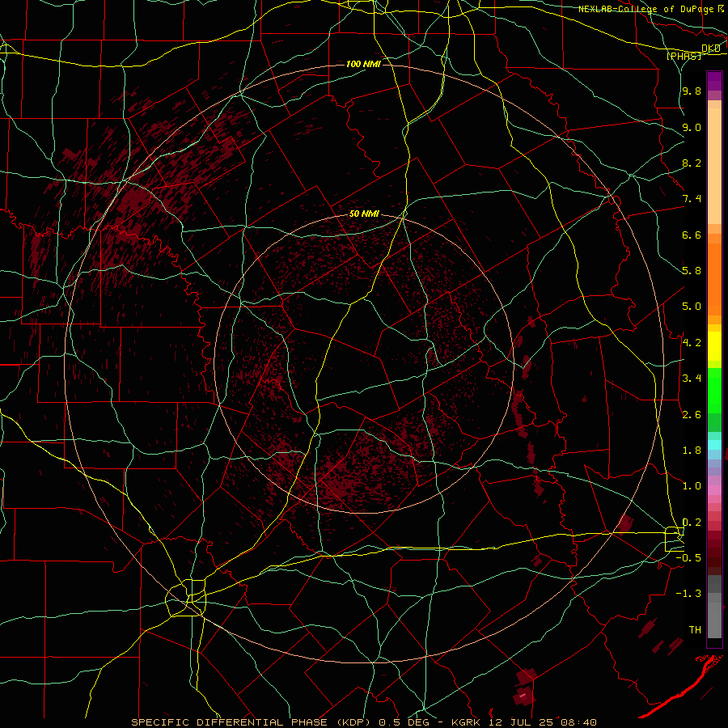
Task: Click the 1.8 color scale value
Action: (x=692, y=451)
